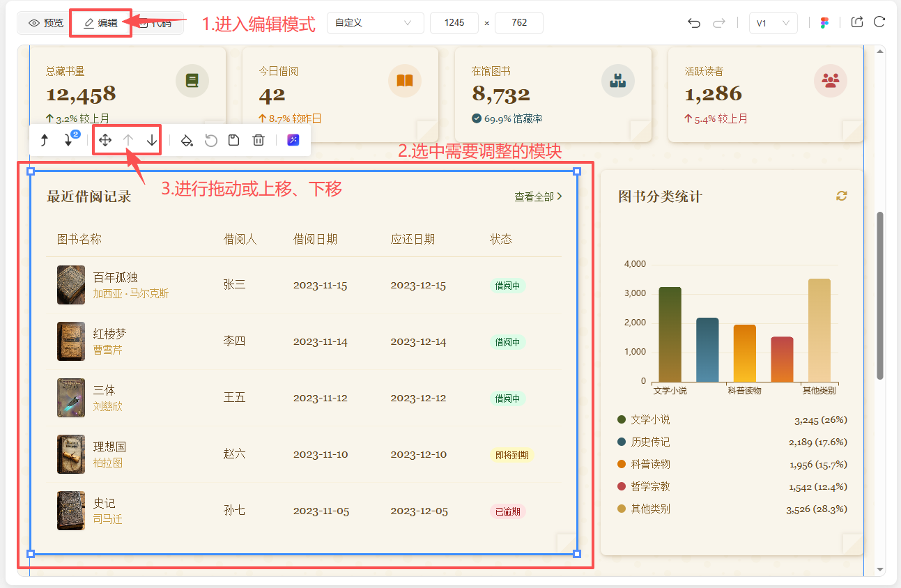The width and height of the screenshot is (901, 588).
Task: Click the undo arrow in top bar
Action: pos(694,23)
